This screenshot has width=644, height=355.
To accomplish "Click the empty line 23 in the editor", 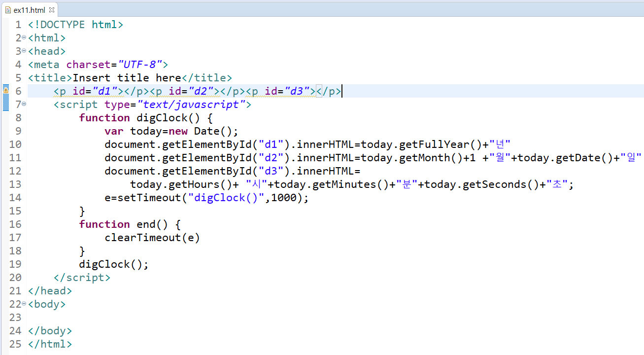I will [x=335, y=317].
